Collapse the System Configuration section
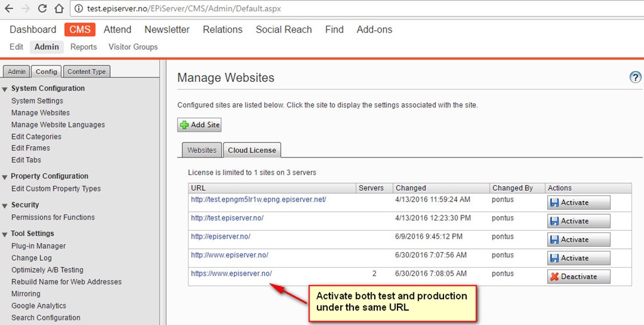Viewport: 644px width, 325px height. [x=5, y=89]
